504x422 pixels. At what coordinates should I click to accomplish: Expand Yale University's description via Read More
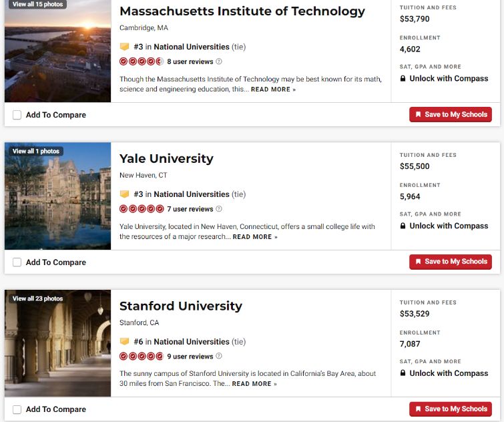pos(255,237)
